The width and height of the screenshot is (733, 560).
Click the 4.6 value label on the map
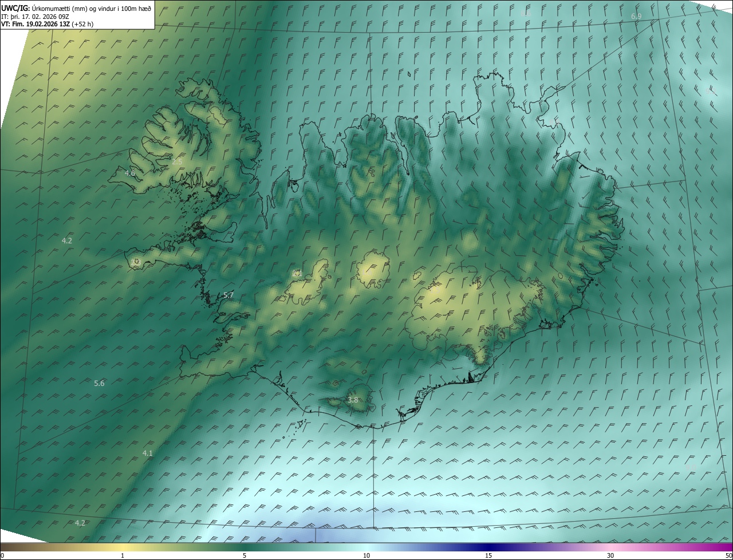click(130, 173)
